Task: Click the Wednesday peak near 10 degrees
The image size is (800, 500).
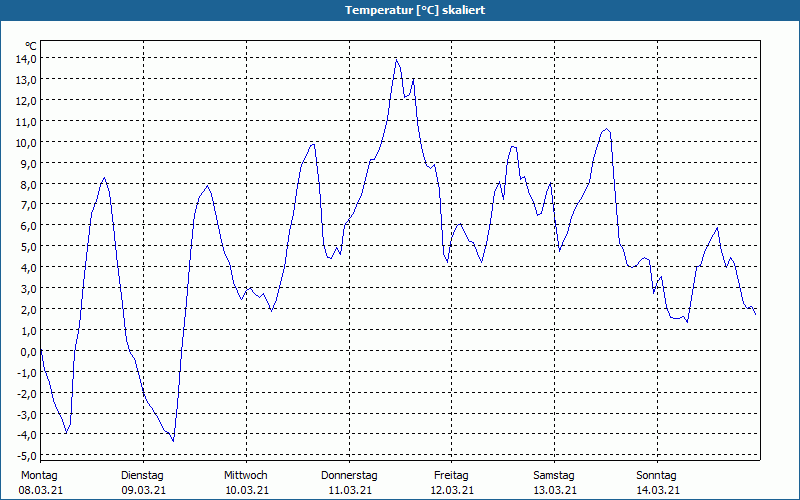Action: coord(313,144)
